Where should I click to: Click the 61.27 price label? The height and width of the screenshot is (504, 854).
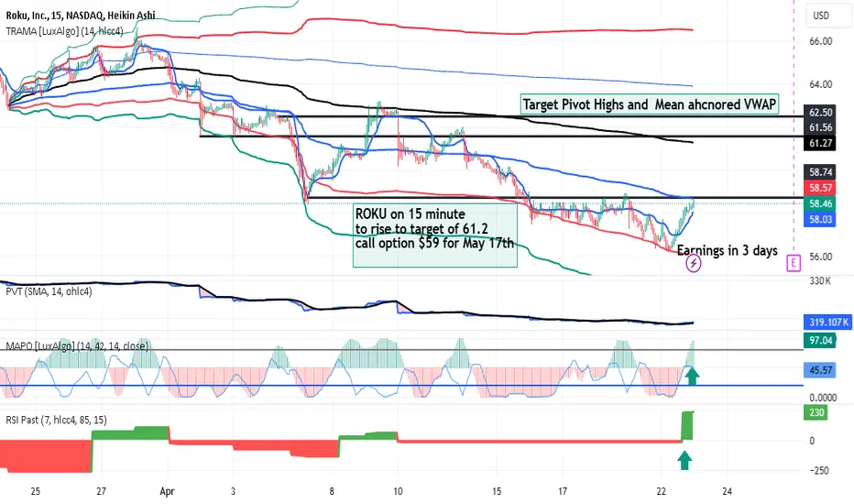coord(820,143)
